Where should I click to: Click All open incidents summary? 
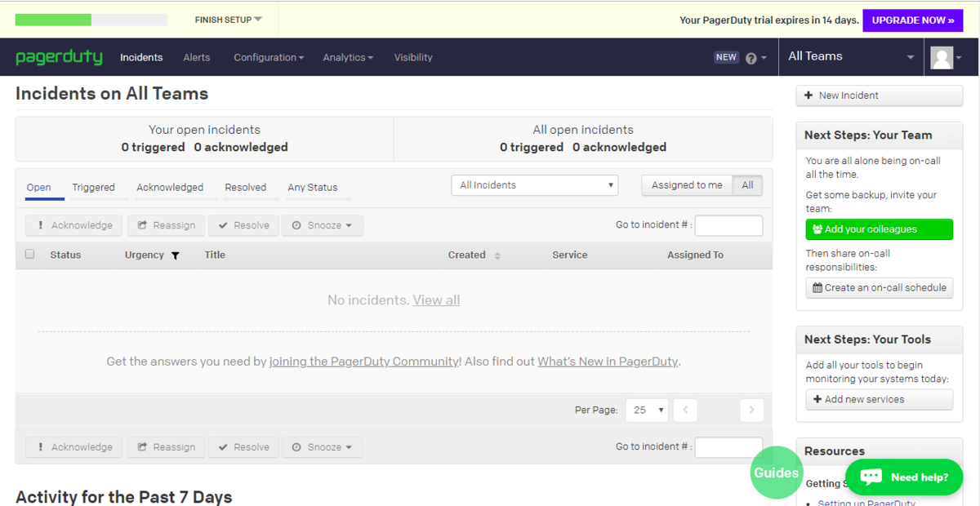tap(583, 139)
